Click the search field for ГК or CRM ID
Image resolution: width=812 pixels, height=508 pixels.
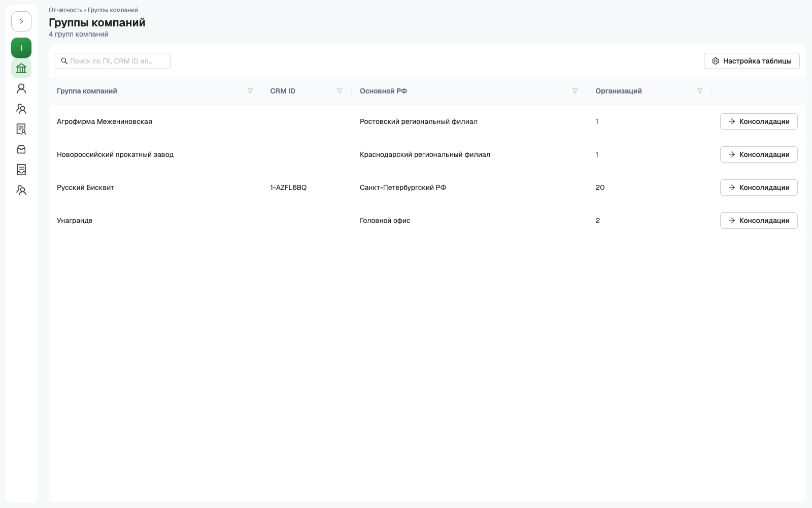tap(113, 61)
